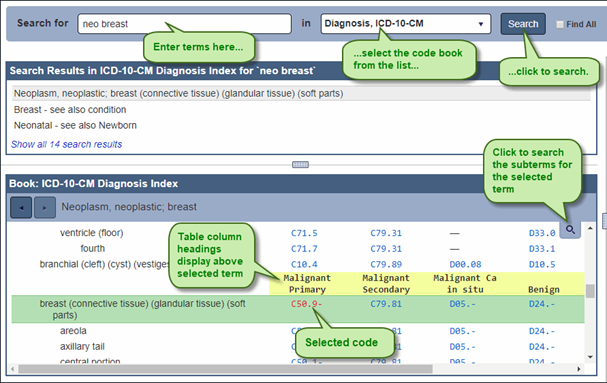This screenshot has height=383, width=607.
Task: Click the Search button
Action: tap(523, 24)
